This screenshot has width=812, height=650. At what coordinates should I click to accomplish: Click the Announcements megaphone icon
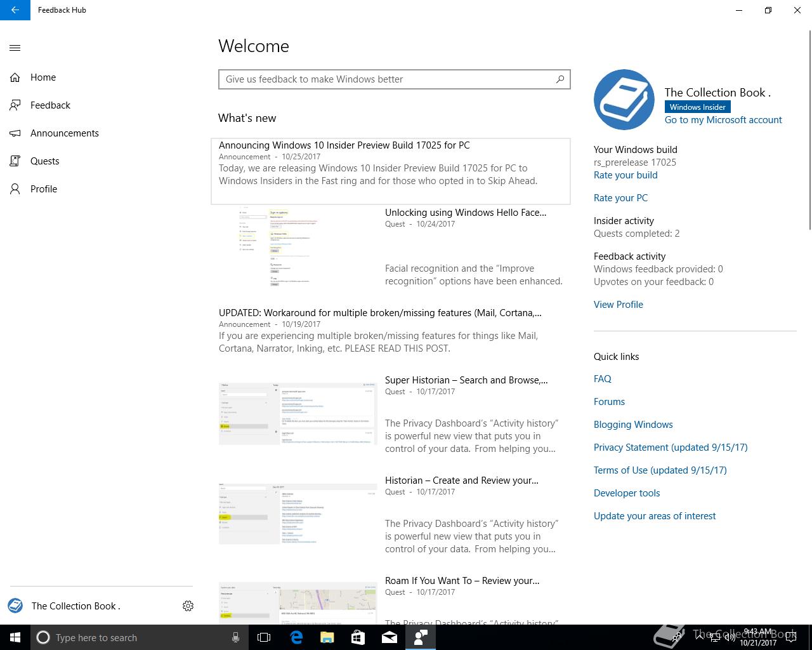click(x=15, y=133)
